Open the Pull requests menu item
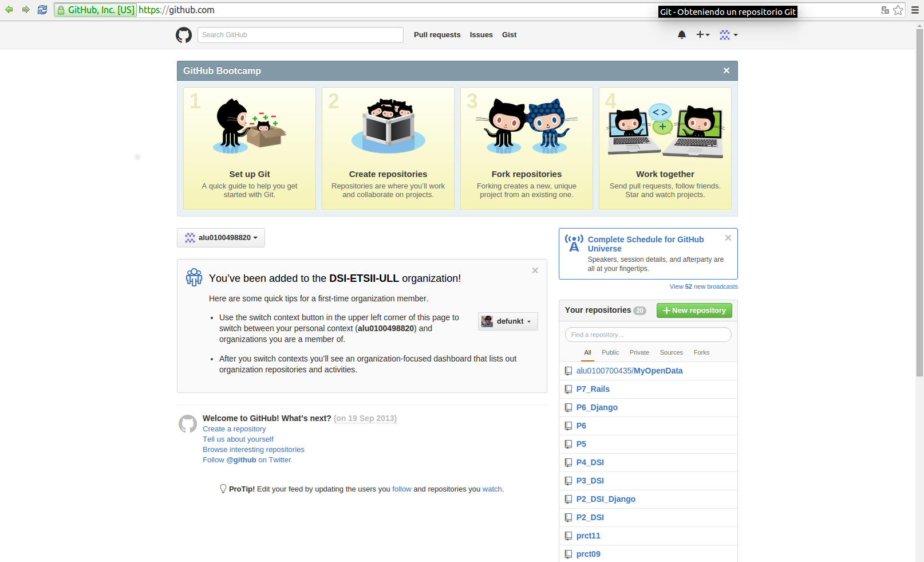Image resolution: width=924 pixels, height=562 pixels. click(437, 35)
